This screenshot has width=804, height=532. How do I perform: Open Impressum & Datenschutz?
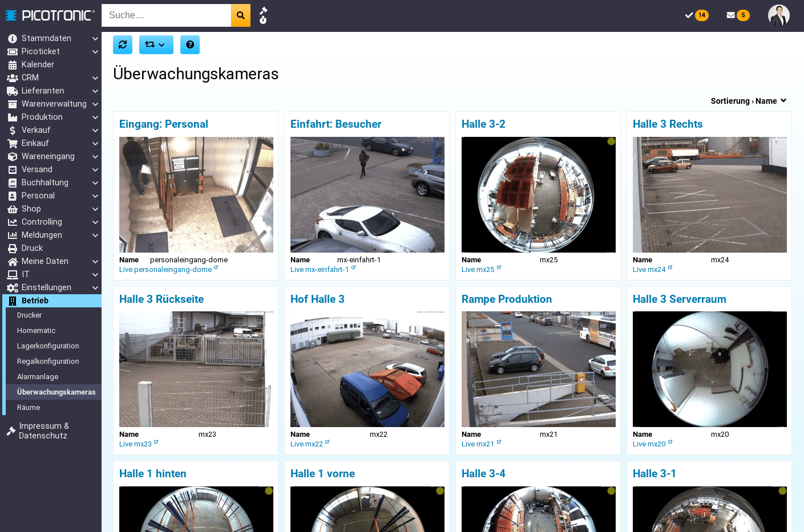pyautogui.click(x=44, y=431)
